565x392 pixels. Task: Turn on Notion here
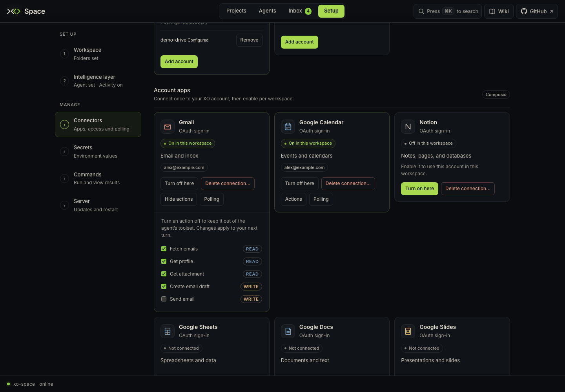(419, 189)
